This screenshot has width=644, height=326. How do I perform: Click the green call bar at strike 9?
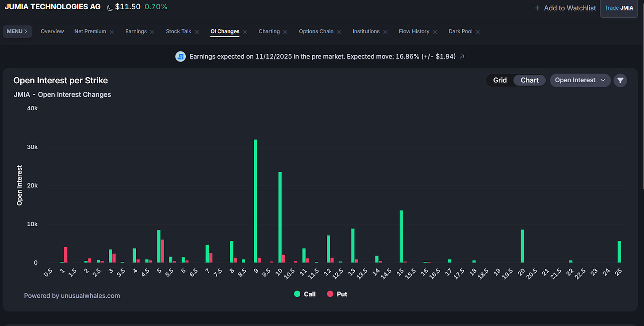[256, 201]
